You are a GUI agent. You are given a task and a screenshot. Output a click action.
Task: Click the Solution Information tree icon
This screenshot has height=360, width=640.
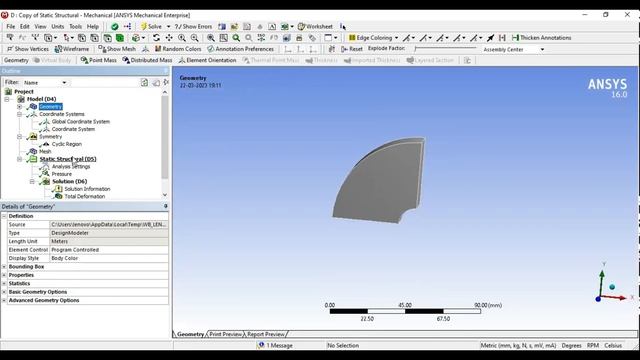pyautogui.click(x=58, y=189)
